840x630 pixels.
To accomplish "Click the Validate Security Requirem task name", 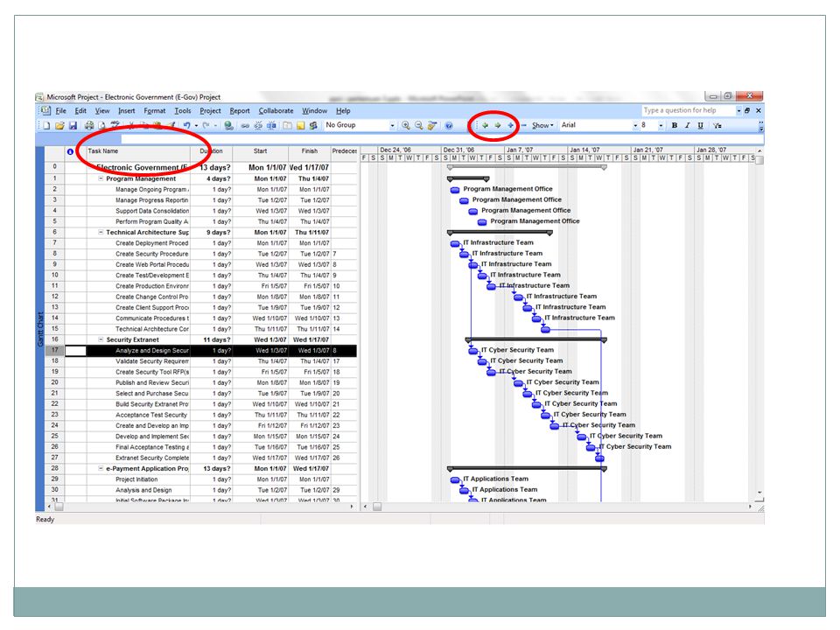I will click(152, 361).
